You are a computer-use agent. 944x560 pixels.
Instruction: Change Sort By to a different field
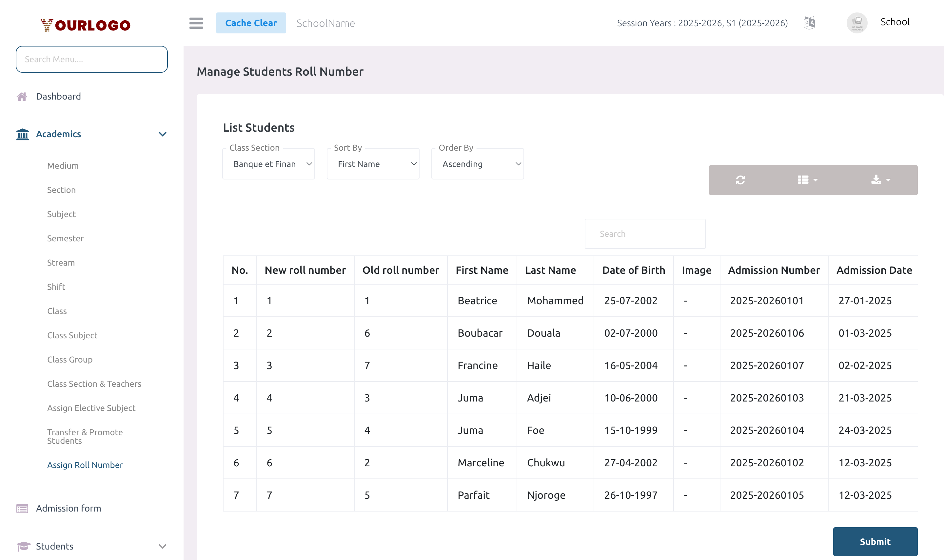373,164
